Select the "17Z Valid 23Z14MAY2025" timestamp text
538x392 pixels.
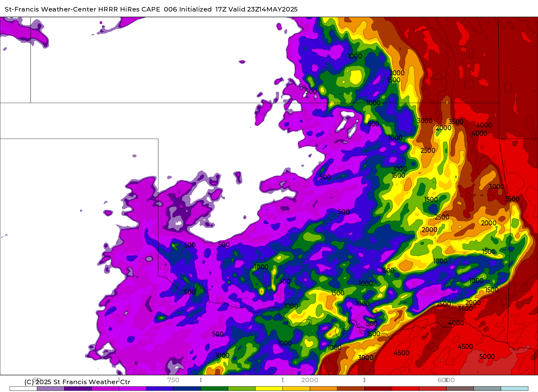pyautogui.click(x=256, y=9)
